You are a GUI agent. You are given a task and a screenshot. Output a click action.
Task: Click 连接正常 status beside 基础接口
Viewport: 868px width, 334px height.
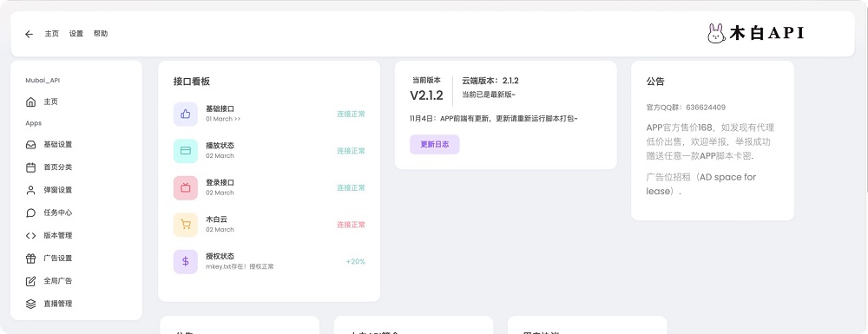click(351, 114)
